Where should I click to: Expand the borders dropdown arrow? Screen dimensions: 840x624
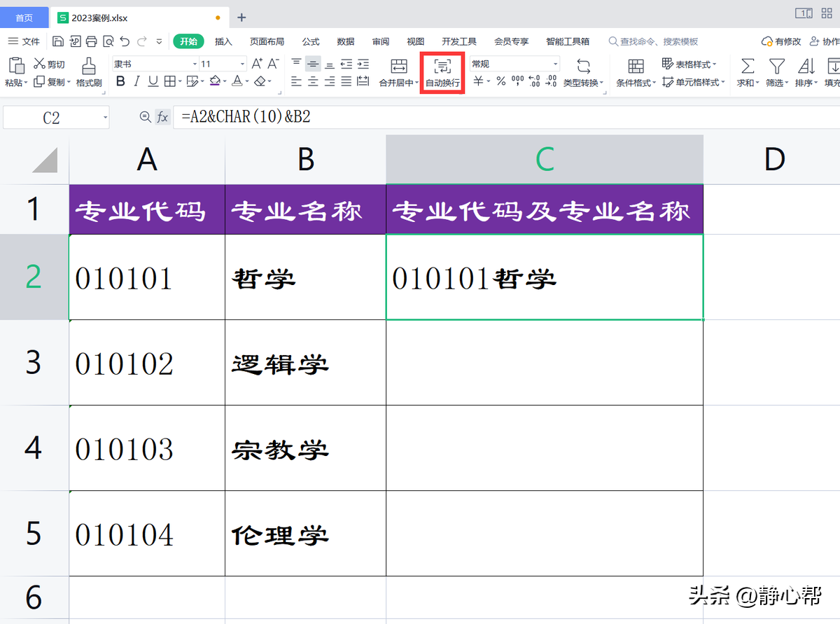[x=179, y=82]
